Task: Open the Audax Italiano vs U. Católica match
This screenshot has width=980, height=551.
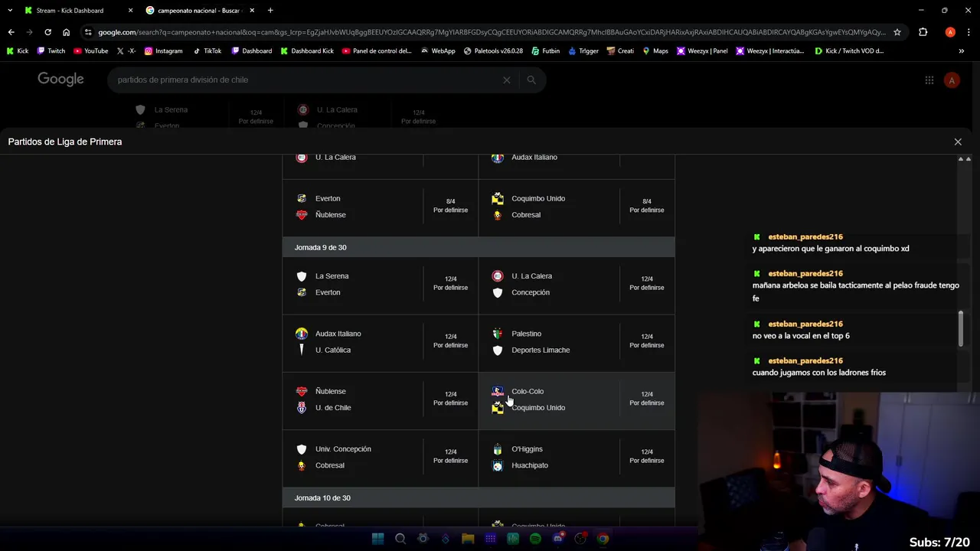Action: (381, 342)
